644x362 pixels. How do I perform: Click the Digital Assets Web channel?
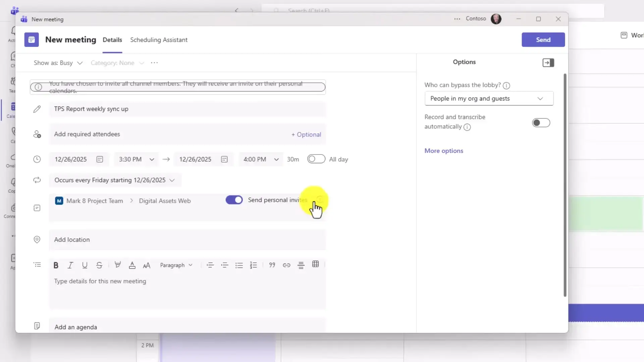point(165,201)
